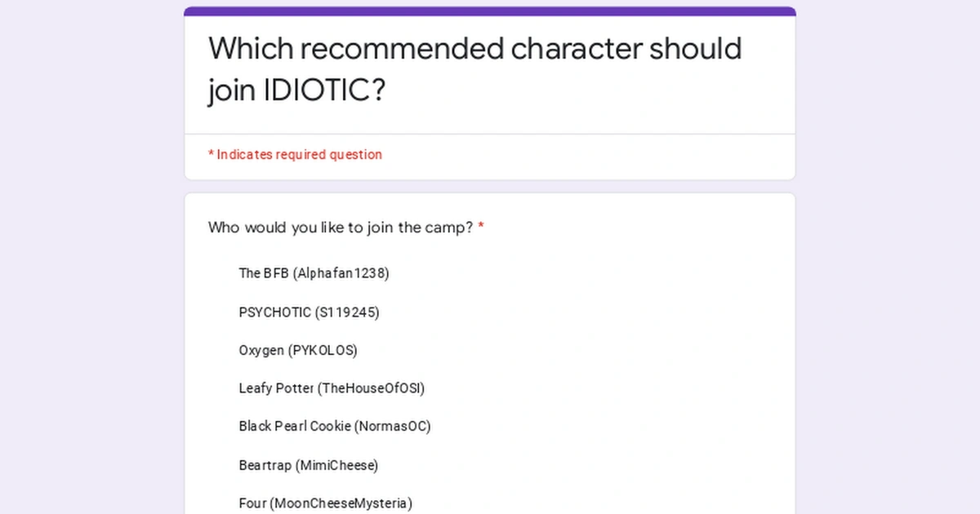980x514 pixels.
Task: Choose Beartrap (MimiCheese) option
Action: click(x=309, y=465)
